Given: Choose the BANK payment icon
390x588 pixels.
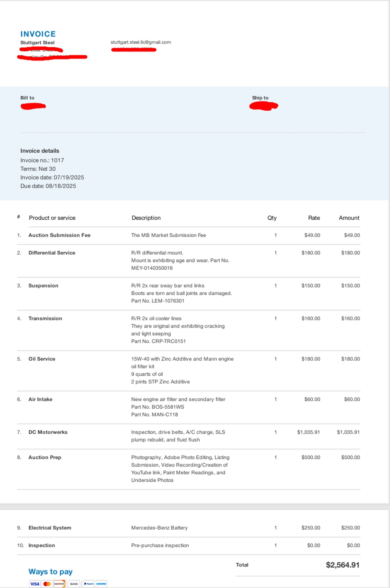Looking at the screenshot, I should tap(74, 584).
